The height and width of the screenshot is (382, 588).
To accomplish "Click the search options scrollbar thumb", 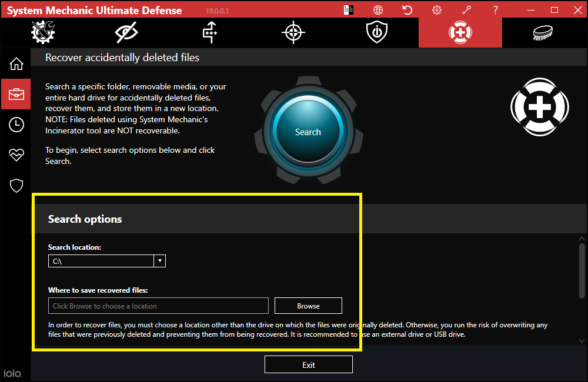I will (582, 271).
